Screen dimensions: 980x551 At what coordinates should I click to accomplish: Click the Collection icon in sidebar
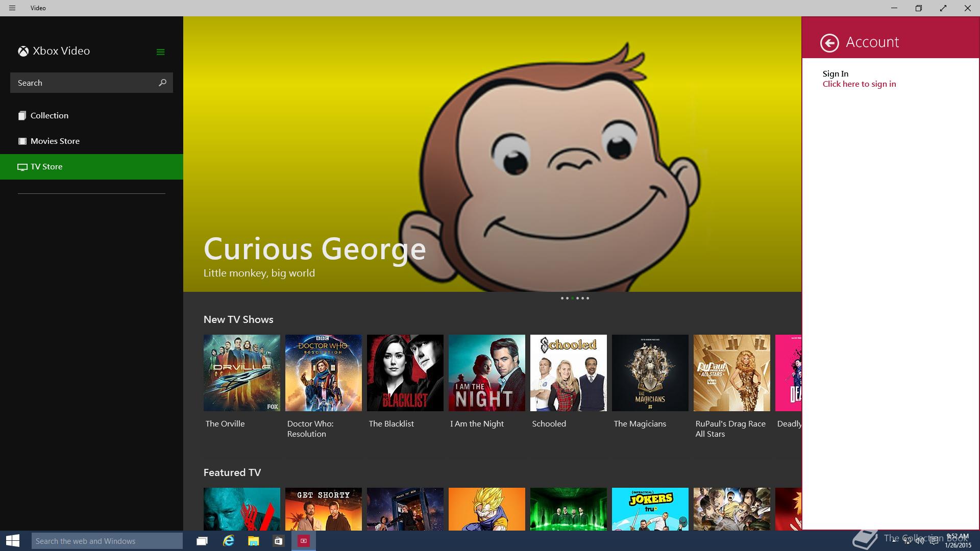point(22,116)
